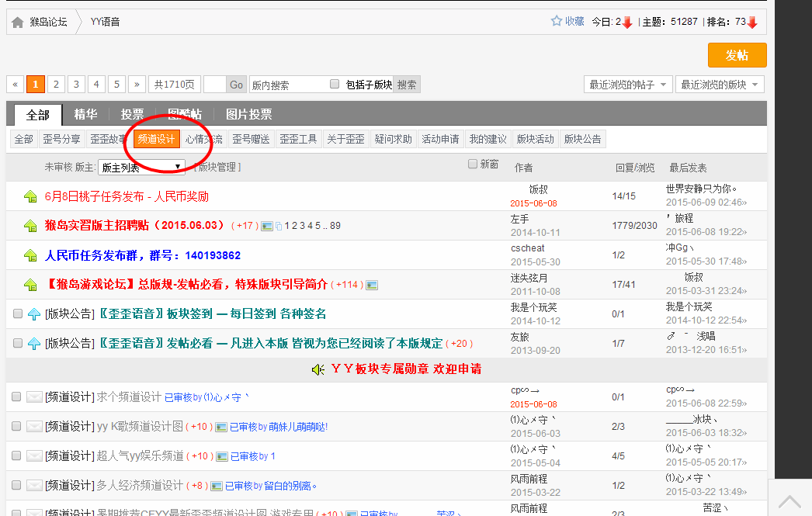812x516 pixels.
Task: Select the 歪歪工具 category filter
Action: point(298,139)
